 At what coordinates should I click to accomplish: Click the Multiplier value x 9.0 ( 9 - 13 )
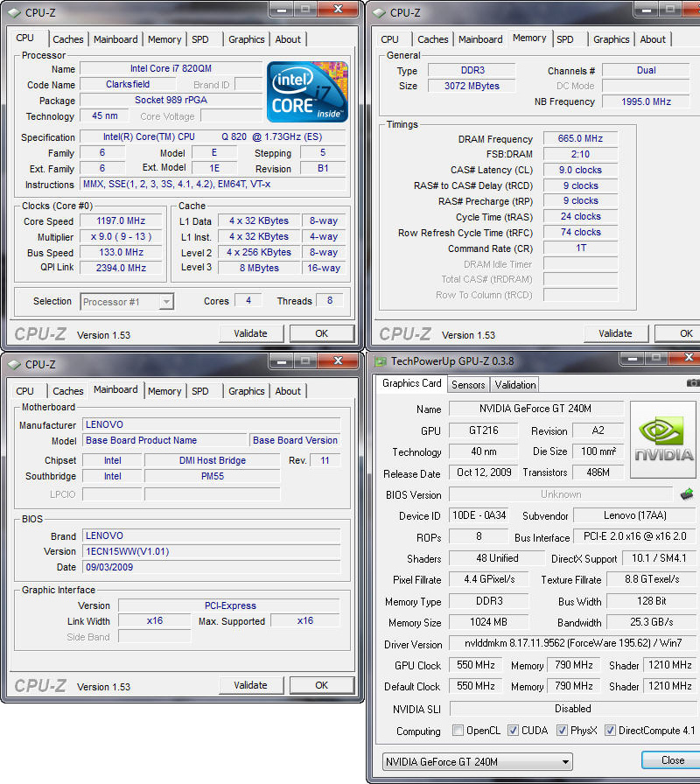click(x=121, y=236)
